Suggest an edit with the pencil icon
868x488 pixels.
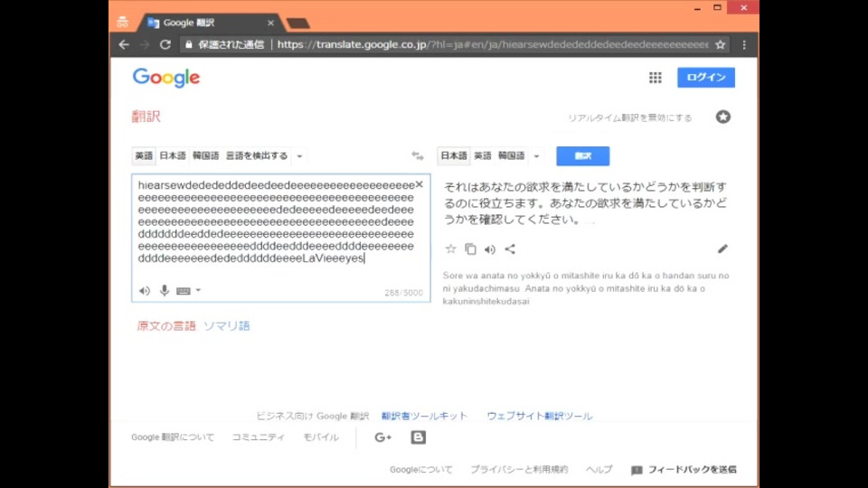click(722, 249)
